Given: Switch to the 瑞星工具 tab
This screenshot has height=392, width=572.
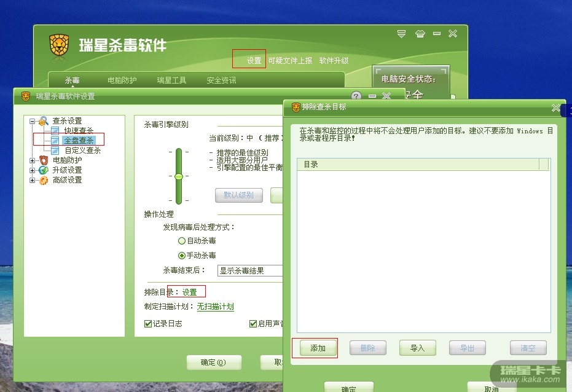Looking at the screenshot, I should coord(171,80).
